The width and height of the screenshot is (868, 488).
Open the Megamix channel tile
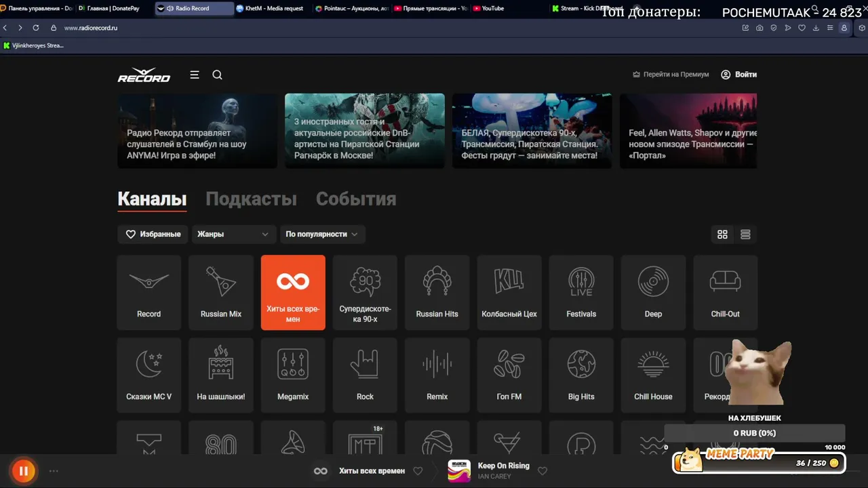click(293, 375)
